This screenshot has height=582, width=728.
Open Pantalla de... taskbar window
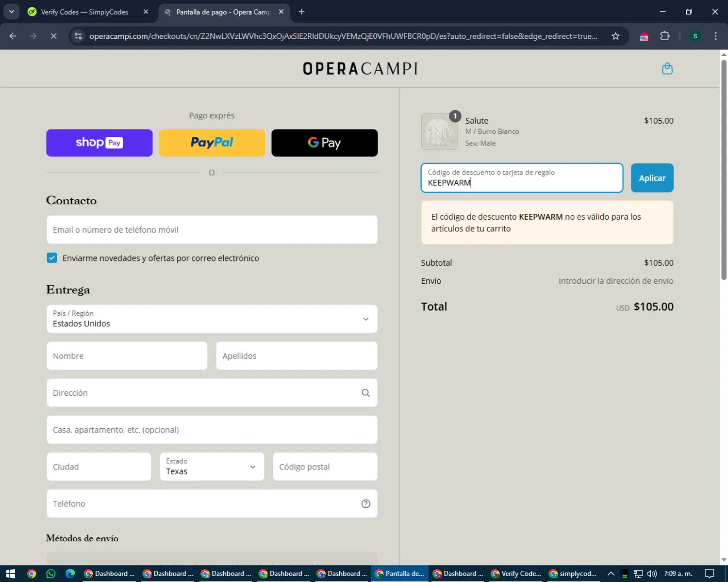click(400, 574)
